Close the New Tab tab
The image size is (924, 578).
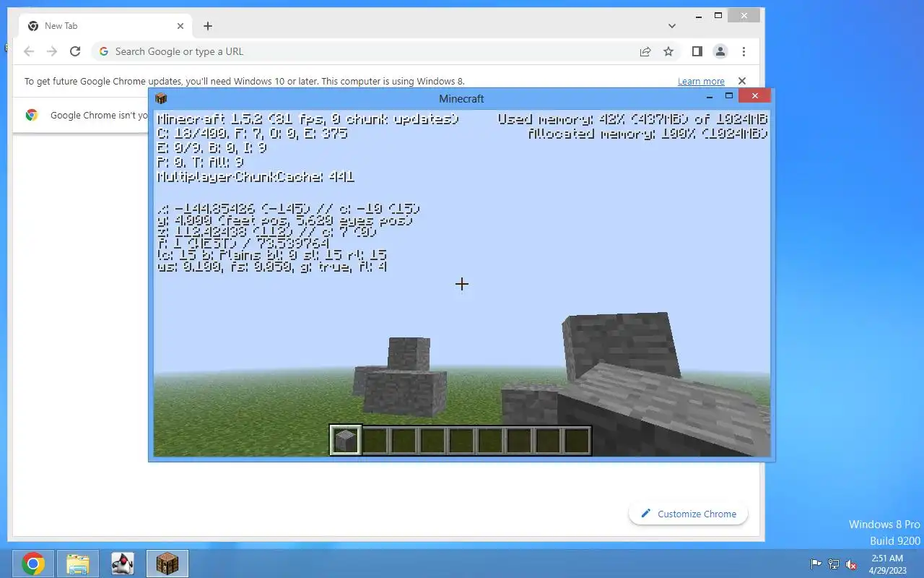[x=180, y=26]
